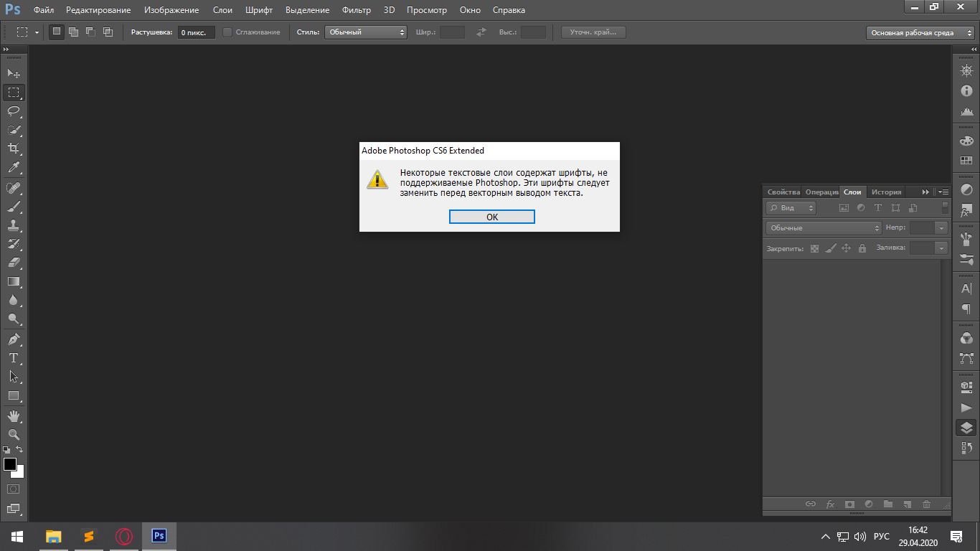
Task: Switch to the История tab
Action: (x=887, y=192)
